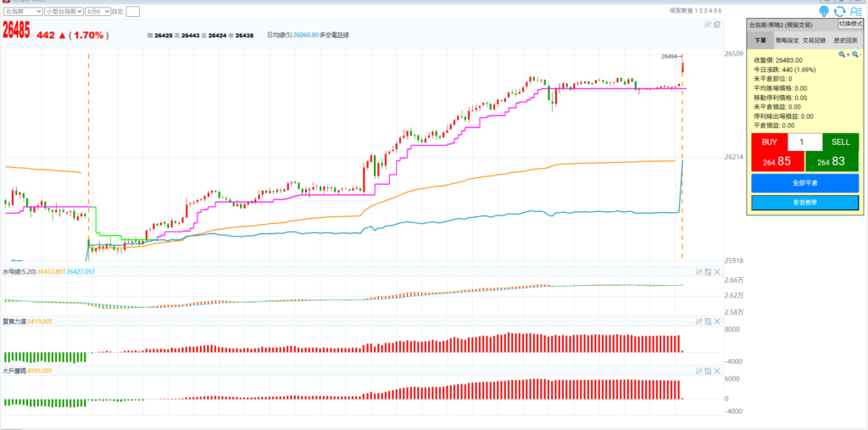Click the order quantity input field
868x430 pixels.
click(804, 142)
